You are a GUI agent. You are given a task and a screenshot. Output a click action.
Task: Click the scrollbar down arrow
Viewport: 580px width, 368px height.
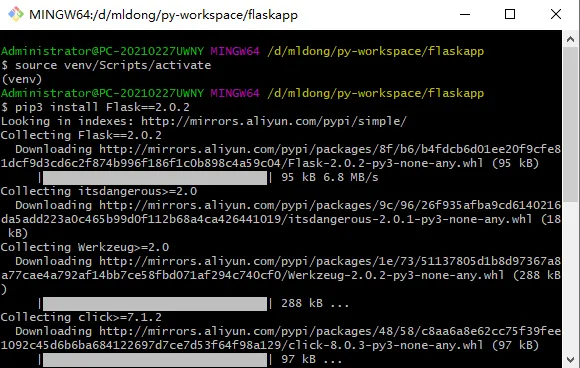click(x=570, y=359)
